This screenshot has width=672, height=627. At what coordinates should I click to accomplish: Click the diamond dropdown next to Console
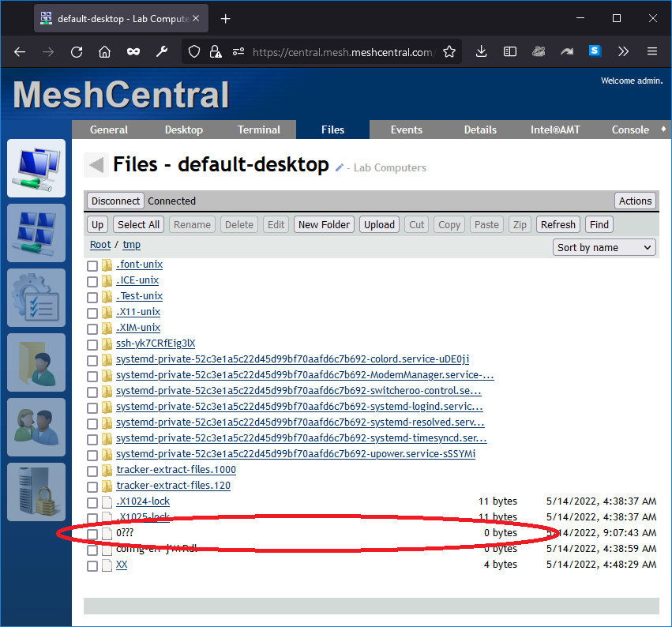[663, 130]
